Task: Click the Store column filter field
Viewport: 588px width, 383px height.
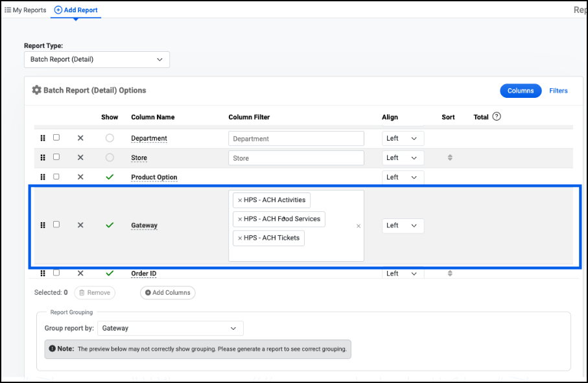Action: click(296, 158)
